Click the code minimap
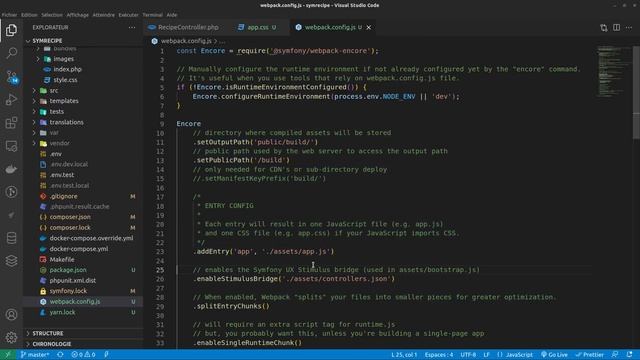 click(x=613, y=72)
